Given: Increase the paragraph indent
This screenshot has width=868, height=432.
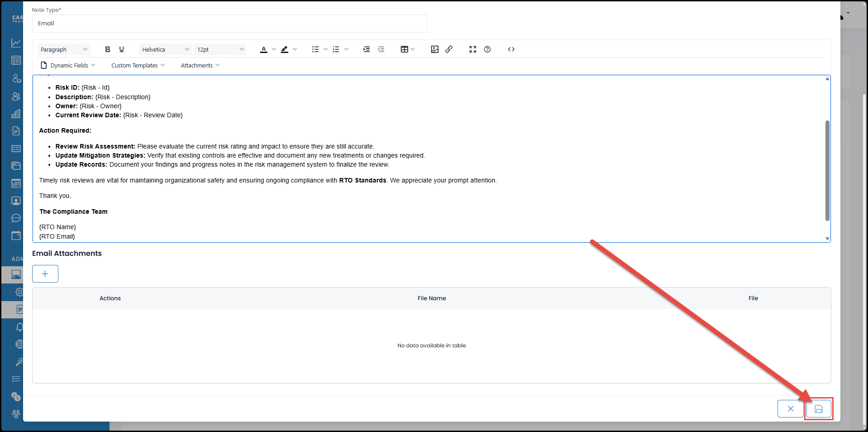Looking at the screenshot, I should pos(367,49).
